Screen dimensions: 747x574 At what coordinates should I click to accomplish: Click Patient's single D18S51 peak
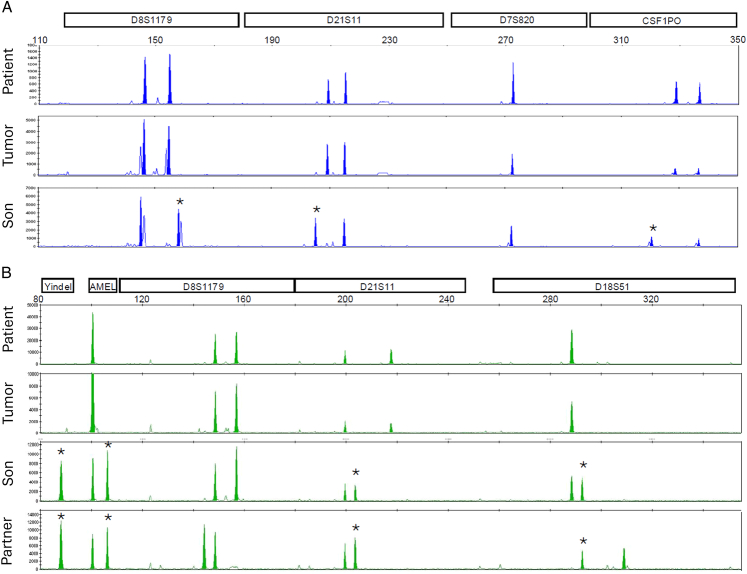(x=572, y=347)
